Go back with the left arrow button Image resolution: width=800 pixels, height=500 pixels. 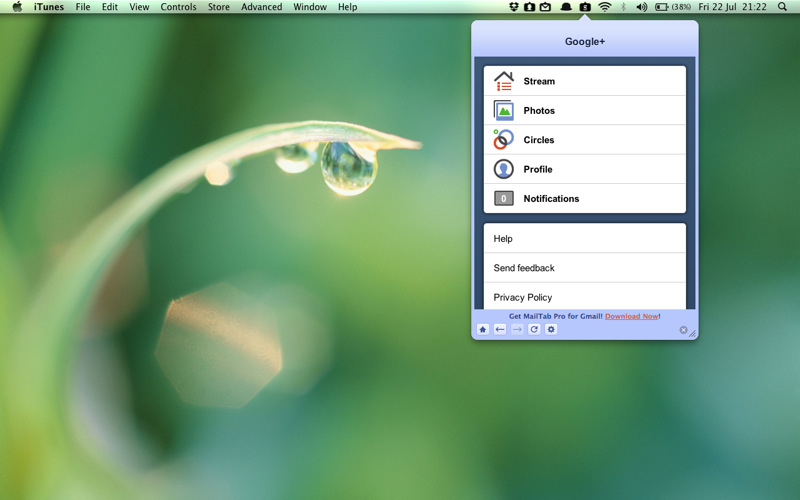pos(500,329)
